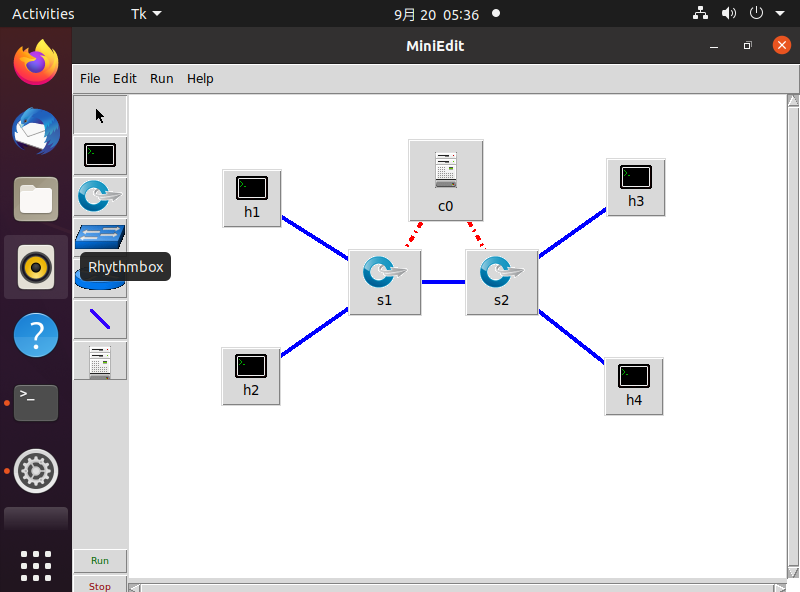The height and width of the screenshot is (592, 800).
Task: Select the Host tool in toolbar
Action: point(100,155)
